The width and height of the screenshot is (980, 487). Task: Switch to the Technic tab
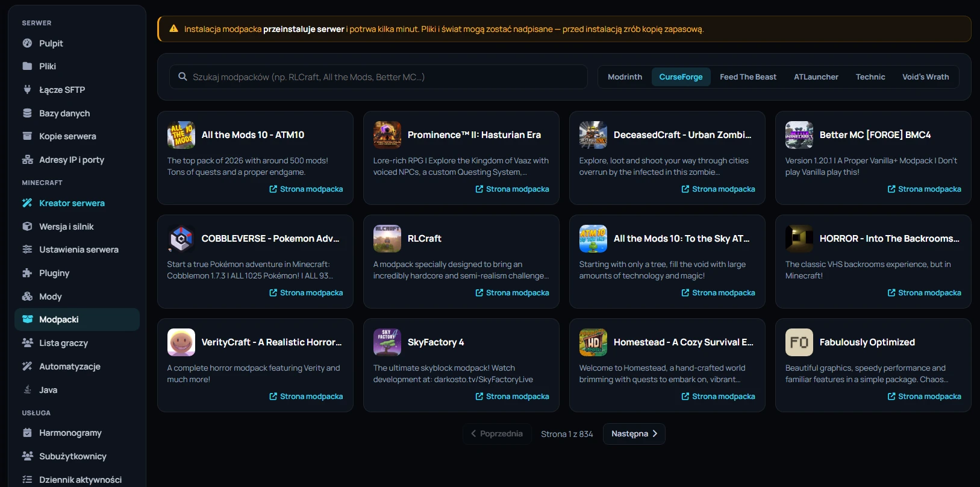870,77
